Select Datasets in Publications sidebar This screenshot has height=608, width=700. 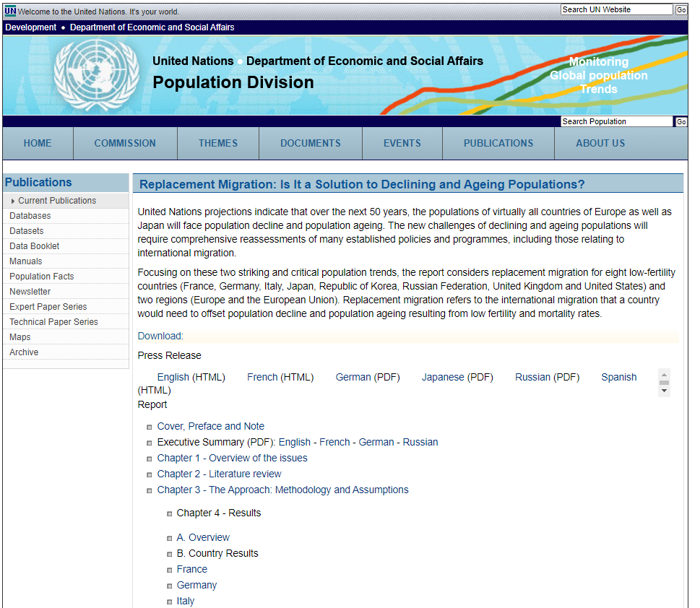click(27, 231)
